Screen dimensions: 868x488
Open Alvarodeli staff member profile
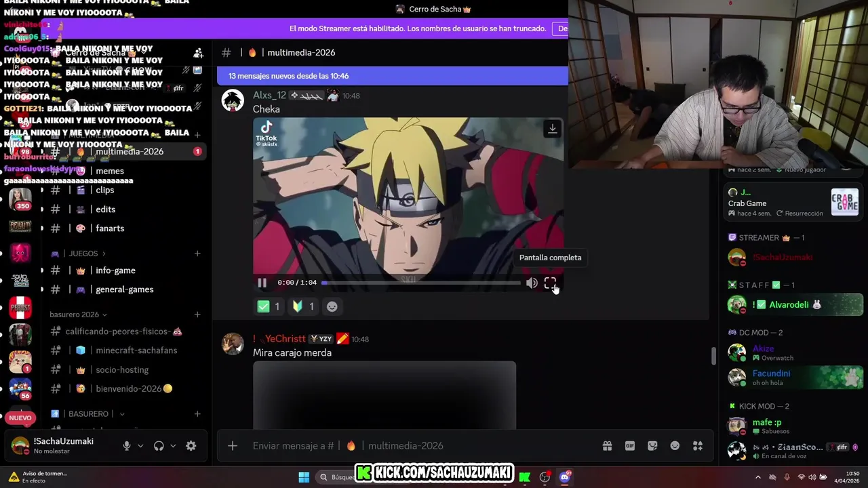coord(794,305)
